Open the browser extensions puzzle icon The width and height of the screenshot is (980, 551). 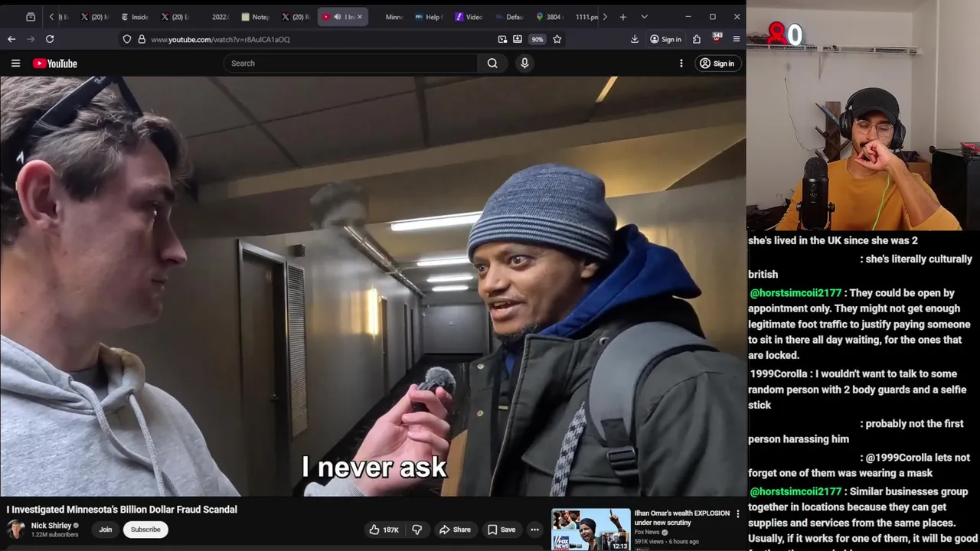(x=697, y=39)
